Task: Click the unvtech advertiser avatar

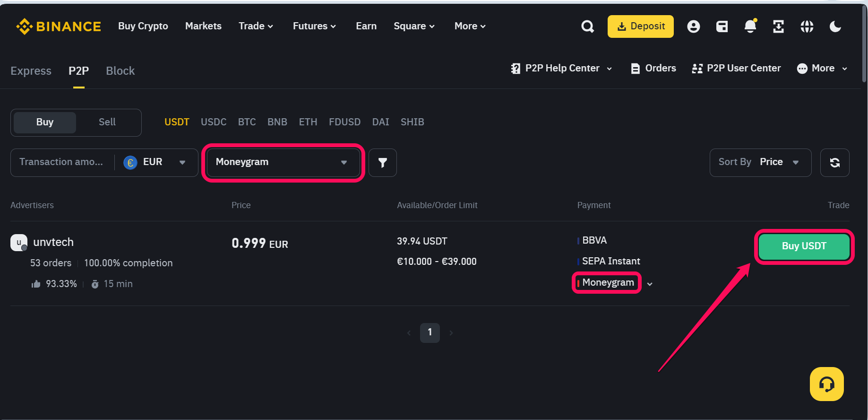Action: [x=19, y=243]
